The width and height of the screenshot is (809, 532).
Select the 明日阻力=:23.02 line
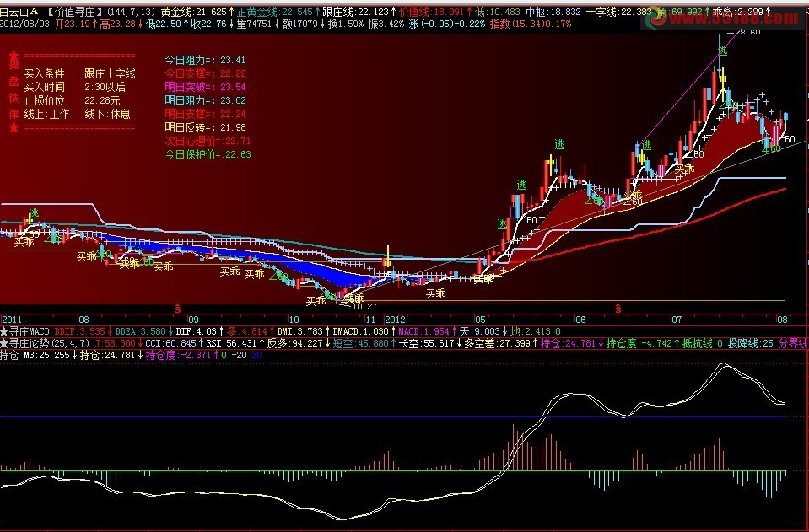pos(205,100)
